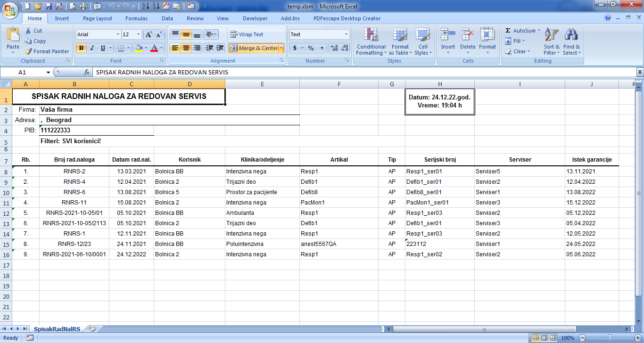Expand the Merge & Center dropdown arrow
The width and height of the screenshot is (644, 343).
tap(281, 48)
